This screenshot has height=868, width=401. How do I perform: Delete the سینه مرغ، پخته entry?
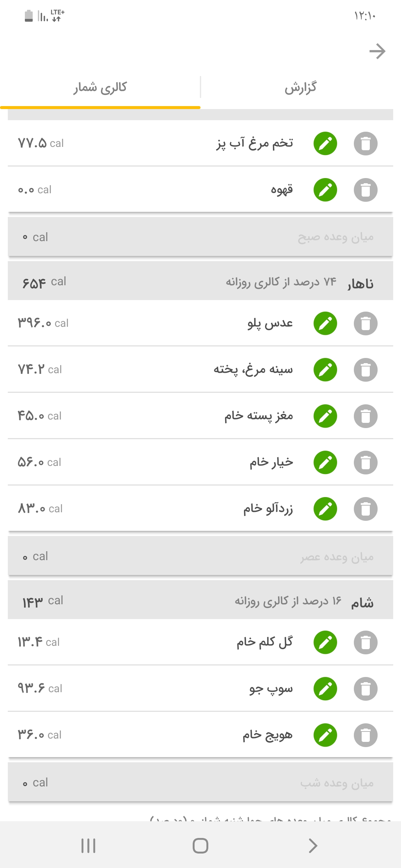click(x=365, y=370)
